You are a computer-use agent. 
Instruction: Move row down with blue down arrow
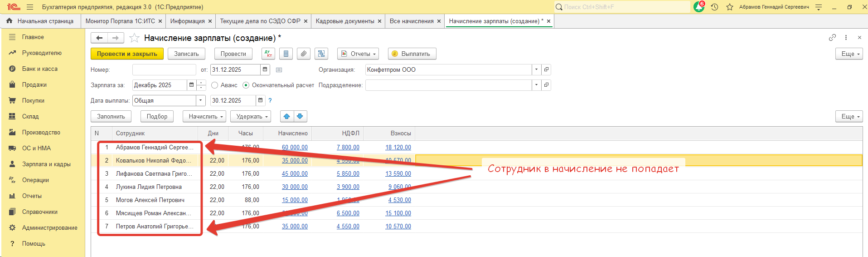click(x=300, y=116)
